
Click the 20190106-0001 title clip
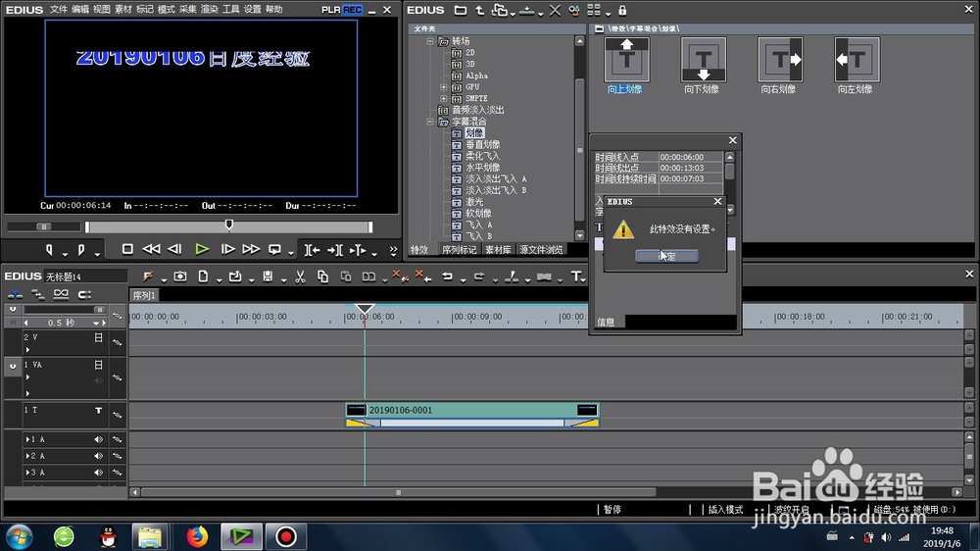472,410
